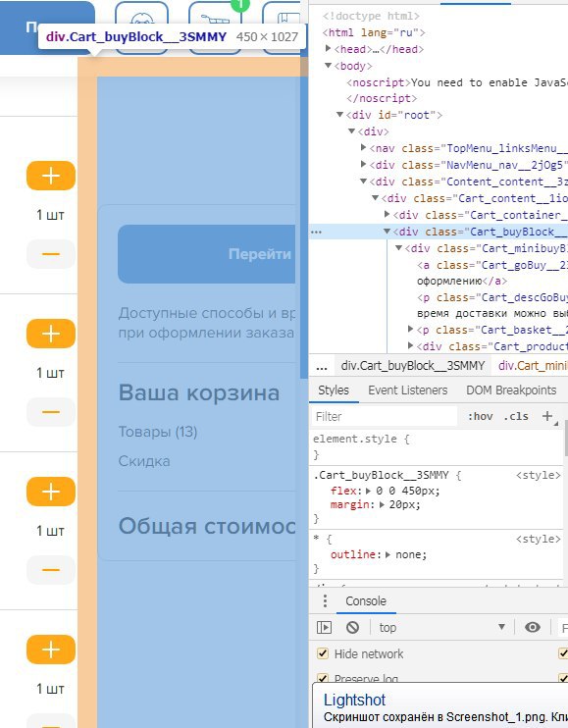Click into the Styles Filter input field
This screenshot has height=728, width=568.
point(385,416)
